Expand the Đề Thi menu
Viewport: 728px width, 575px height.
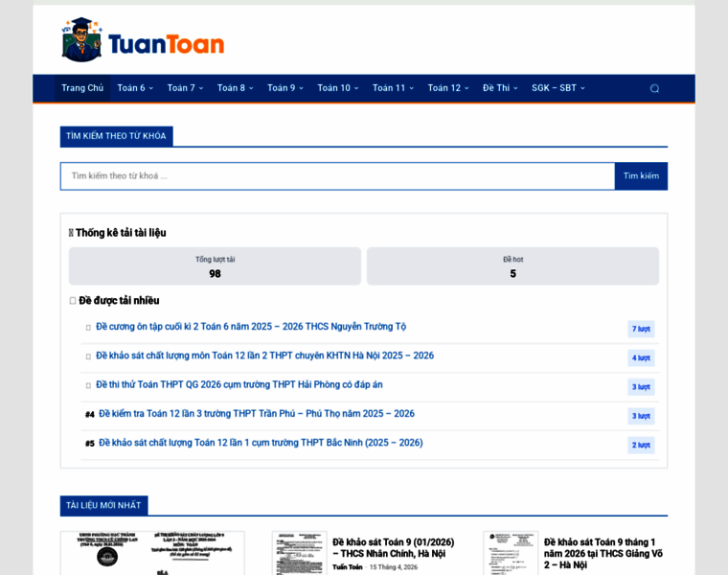[499, 88]
